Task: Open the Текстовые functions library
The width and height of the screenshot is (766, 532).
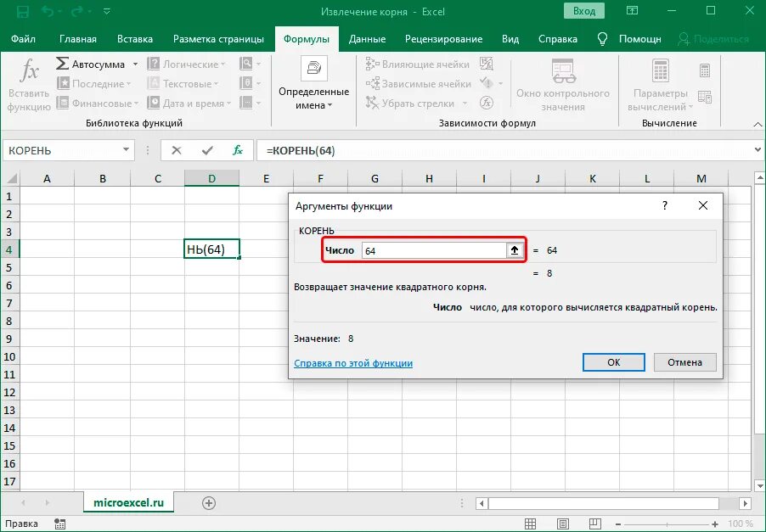Action: [183, 83]
